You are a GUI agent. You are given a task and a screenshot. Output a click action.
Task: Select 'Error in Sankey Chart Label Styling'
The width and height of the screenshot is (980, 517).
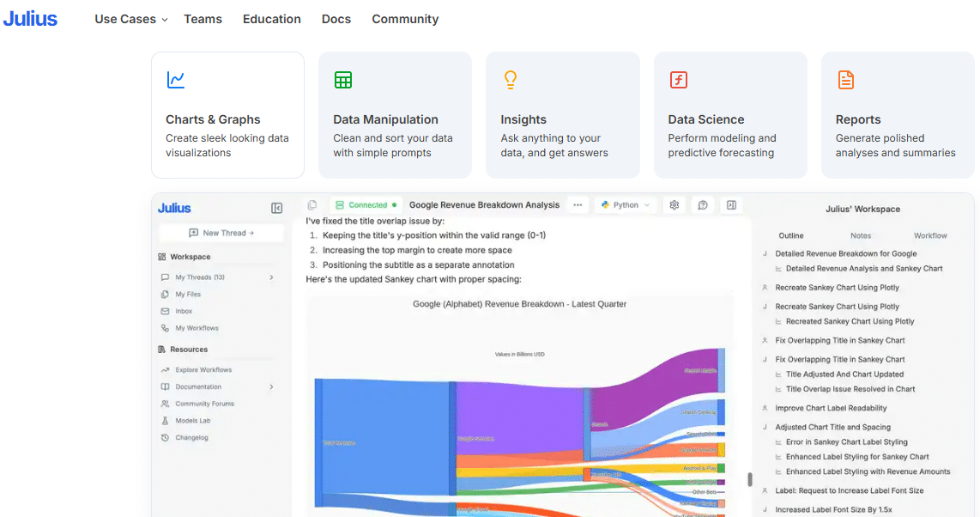pyautogui.click(x=847, y=442)
